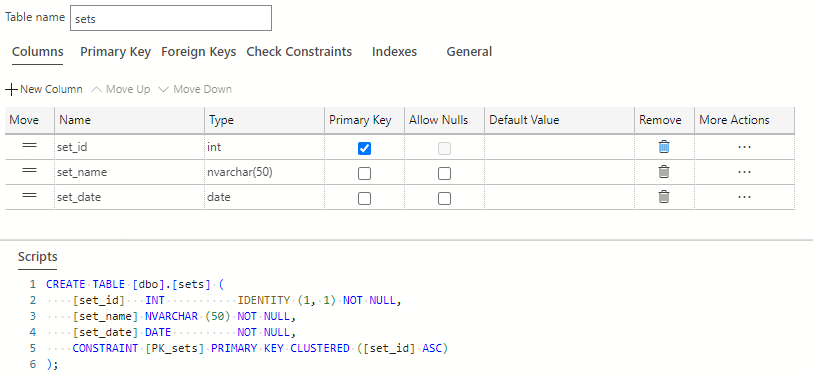This screenshot has width=813, height=375.
Task: Click the closing parenthesis on line 6
Action: click(49, 365)
